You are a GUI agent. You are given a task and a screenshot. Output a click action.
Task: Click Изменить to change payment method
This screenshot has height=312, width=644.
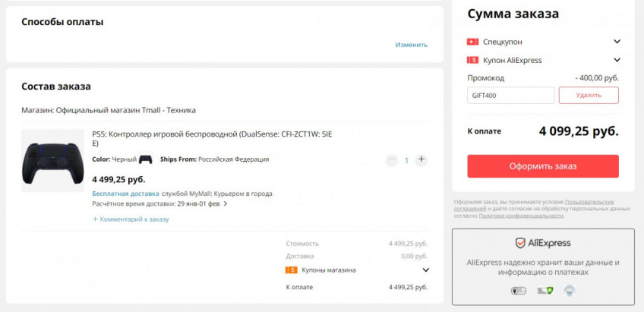click(412, 45)
